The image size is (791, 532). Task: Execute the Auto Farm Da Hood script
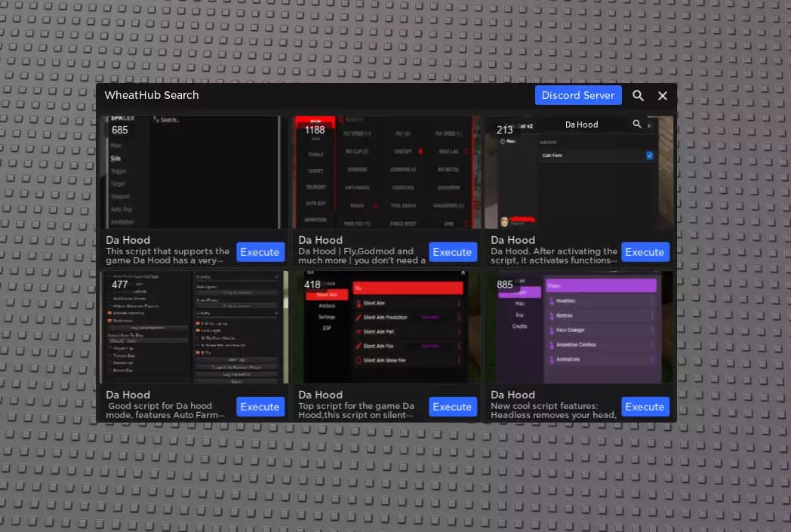pyautogui.click(x=260, y=406)
